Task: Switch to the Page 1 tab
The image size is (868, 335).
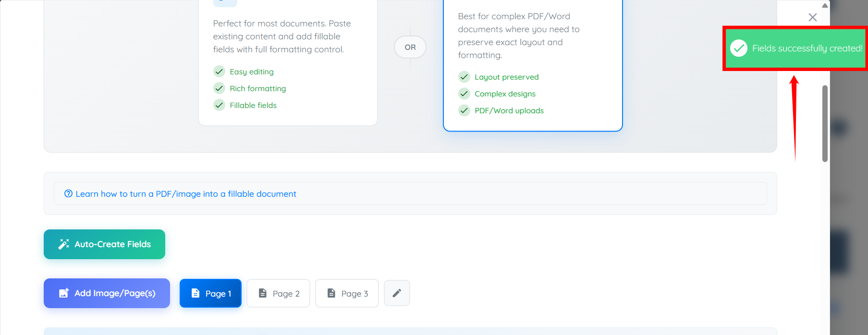Action: (x=210, y=293)
